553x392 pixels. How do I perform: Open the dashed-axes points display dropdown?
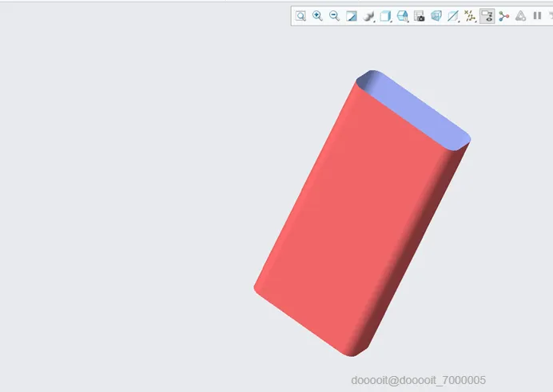[x=470, y=16]
